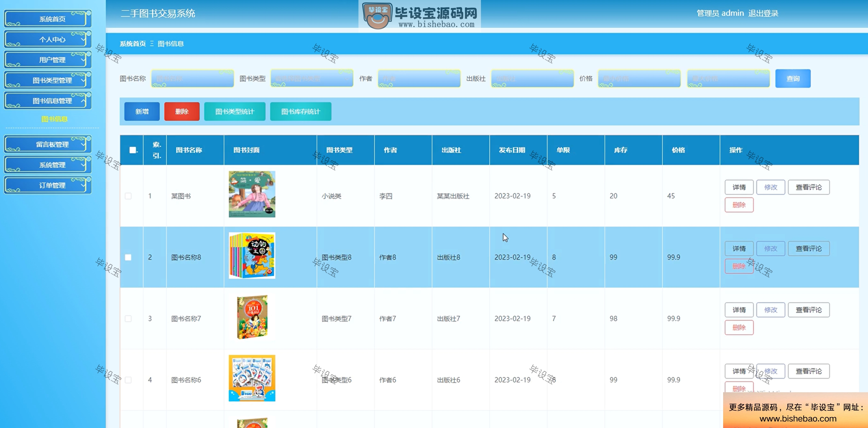Expand the 用户管理 sidebar menu

(x=48, y=60)
